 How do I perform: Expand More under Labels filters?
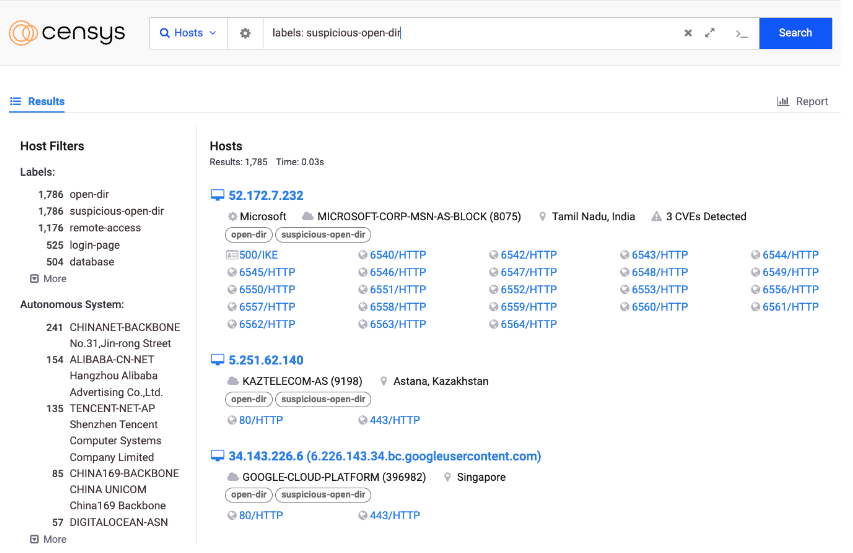(48, 279)
